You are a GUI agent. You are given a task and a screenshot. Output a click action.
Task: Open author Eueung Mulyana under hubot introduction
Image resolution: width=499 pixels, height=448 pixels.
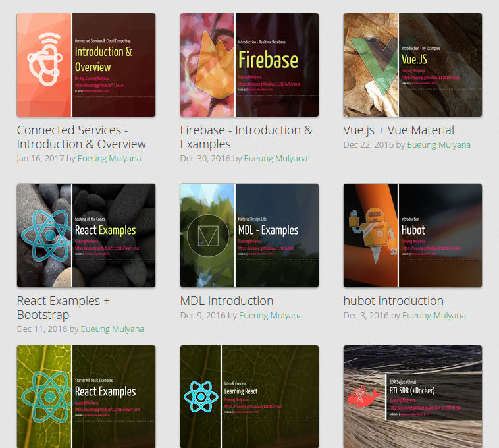(434, 316)
